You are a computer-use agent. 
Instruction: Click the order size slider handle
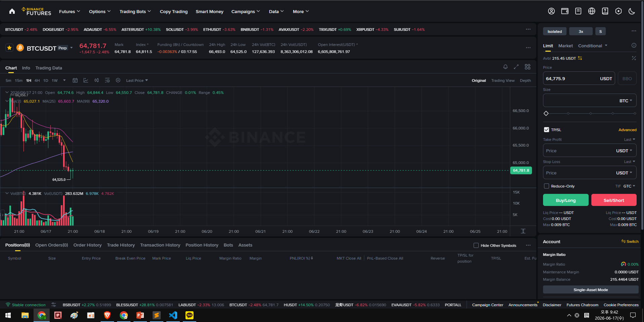(546, 114)
